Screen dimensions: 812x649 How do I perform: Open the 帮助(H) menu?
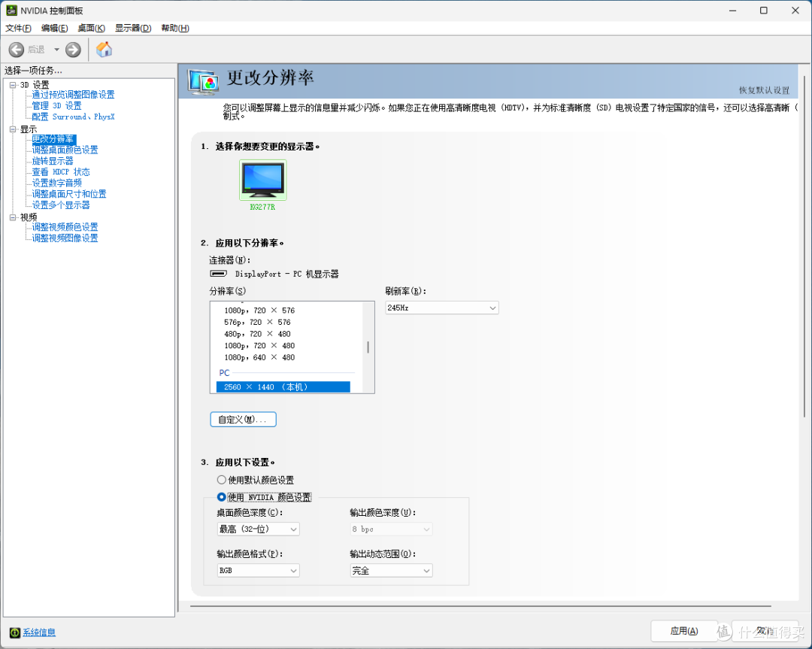[x=175, y=28]
